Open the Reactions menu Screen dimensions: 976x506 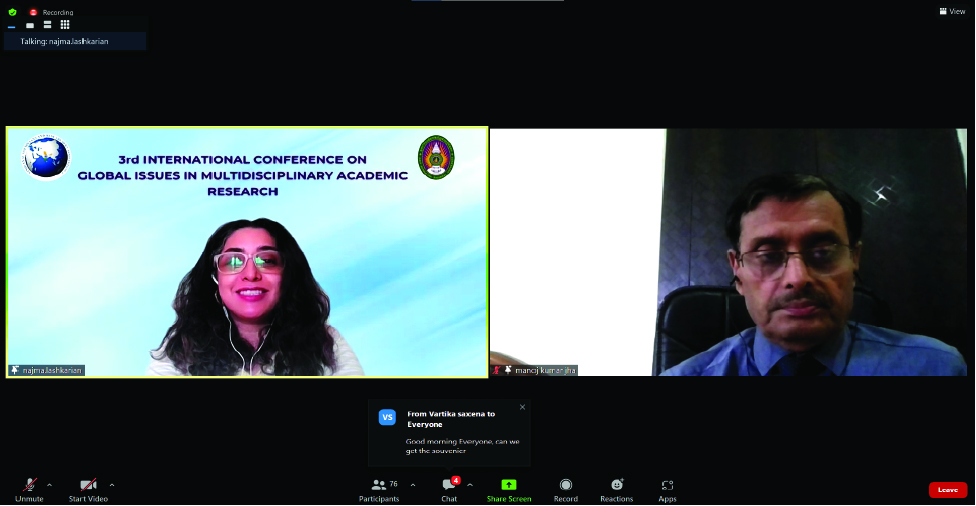(x=616, y=488)
